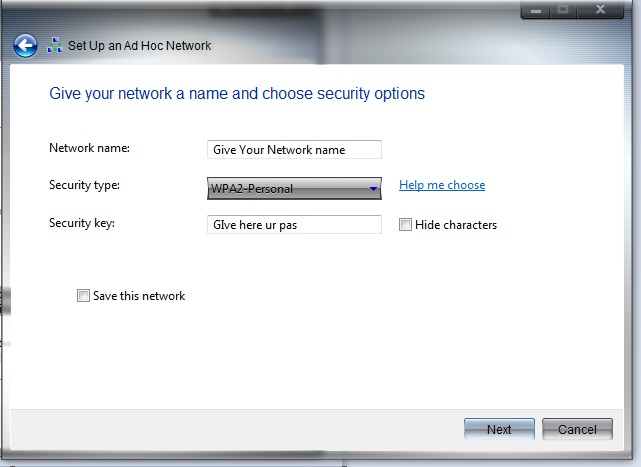Tick the Save this network checkbox
641x467 pixels.
[x=83, y=296]
